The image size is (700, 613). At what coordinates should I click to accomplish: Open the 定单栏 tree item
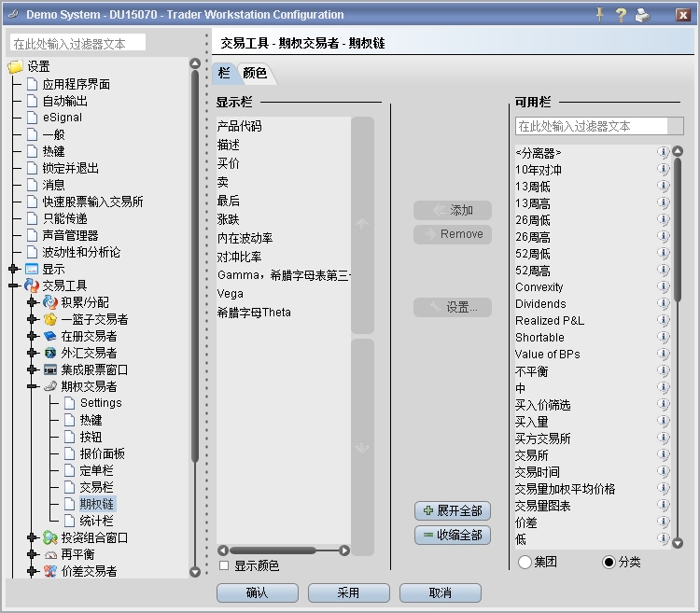[96, 470]
